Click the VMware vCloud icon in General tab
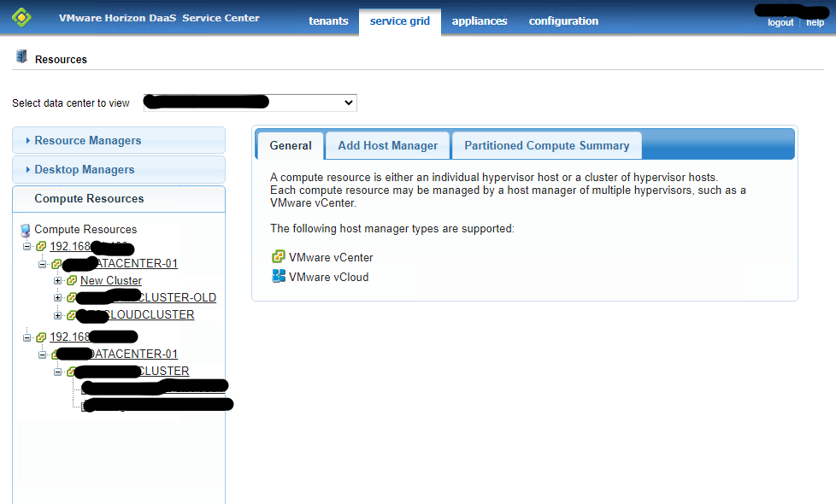Screen dimensions: 836x504 click(x=279, y=276)
